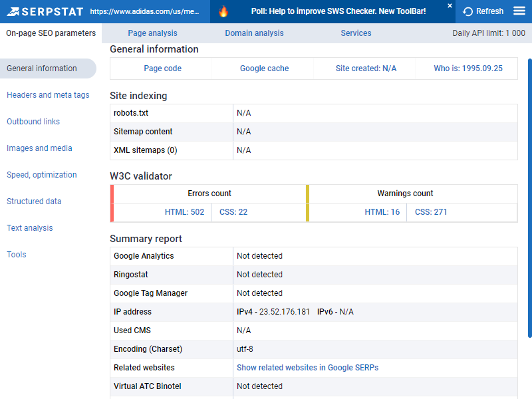Click the Sitemap content row label
The height and width of the screenshot is (399, 532).
[x=143, y=132]
